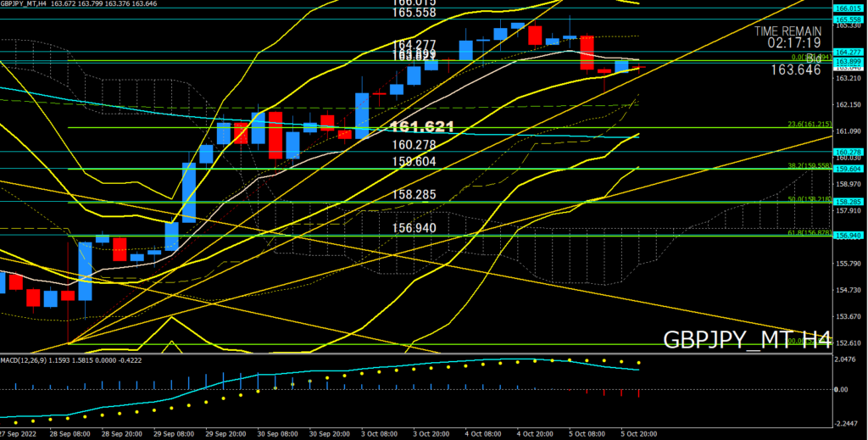Click the 157.910 price axis value

pyautogui.click(x=848, y=211)
